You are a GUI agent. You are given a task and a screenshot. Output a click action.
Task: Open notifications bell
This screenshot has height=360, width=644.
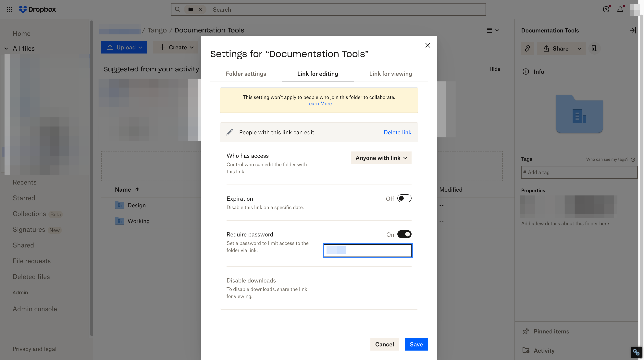pos(620,9)
